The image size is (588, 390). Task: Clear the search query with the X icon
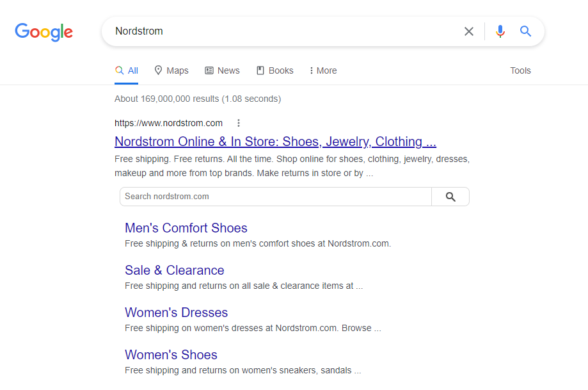pos(469,31)
